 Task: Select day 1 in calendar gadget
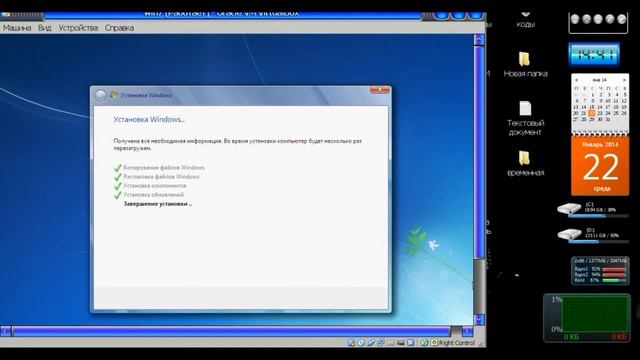click(592, 94)
